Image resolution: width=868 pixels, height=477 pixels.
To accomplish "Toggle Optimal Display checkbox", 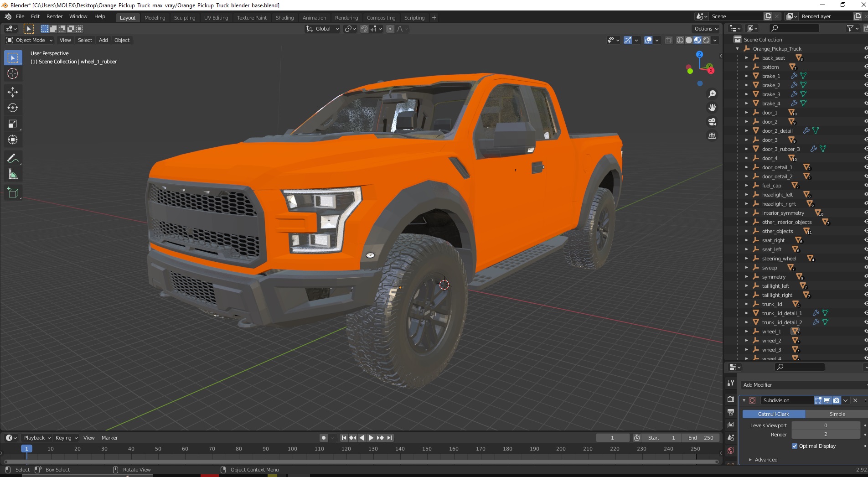I will 795,446.
